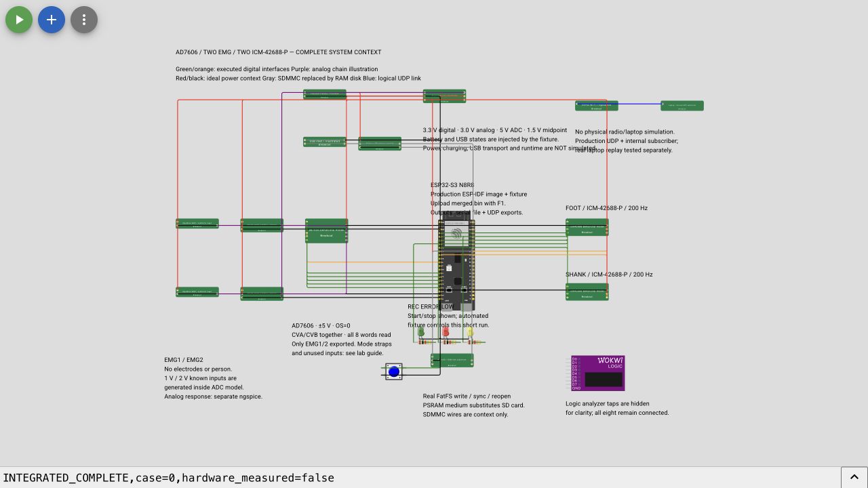Click the blue pushbutton component
Viewport: 868px width, 488px height.
[x=394, y=371]
